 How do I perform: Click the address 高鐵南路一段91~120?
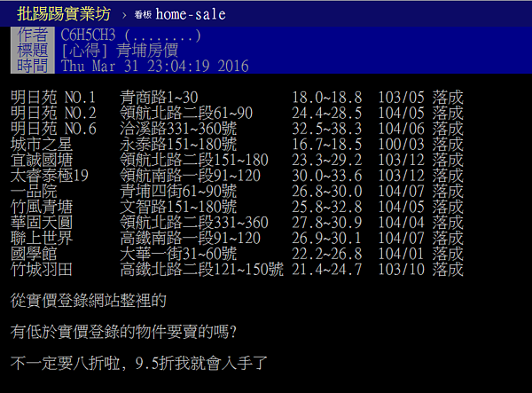191,238
